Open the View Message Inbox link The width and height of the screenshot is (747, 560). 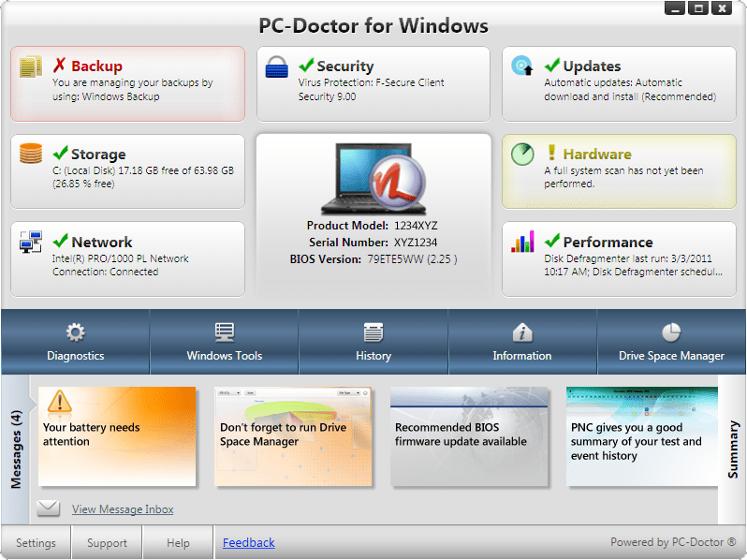[x=123, y=509]
